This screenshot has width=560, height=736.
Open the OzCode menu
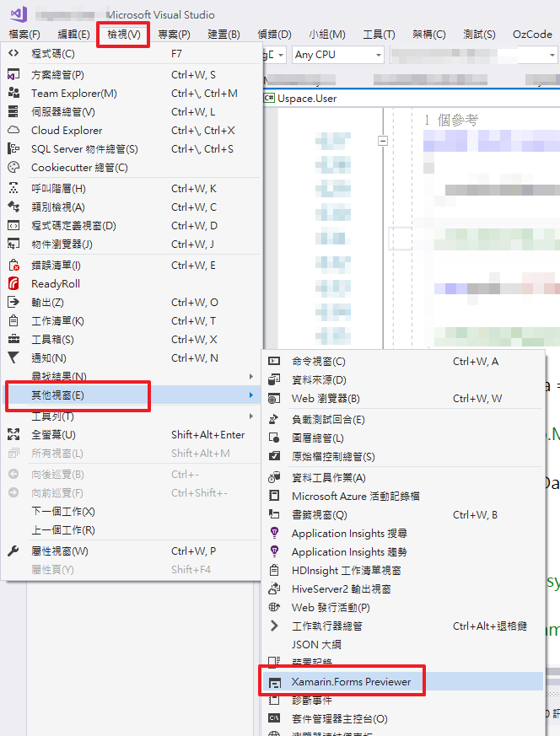pyautogui.click(x=532, y=35)
